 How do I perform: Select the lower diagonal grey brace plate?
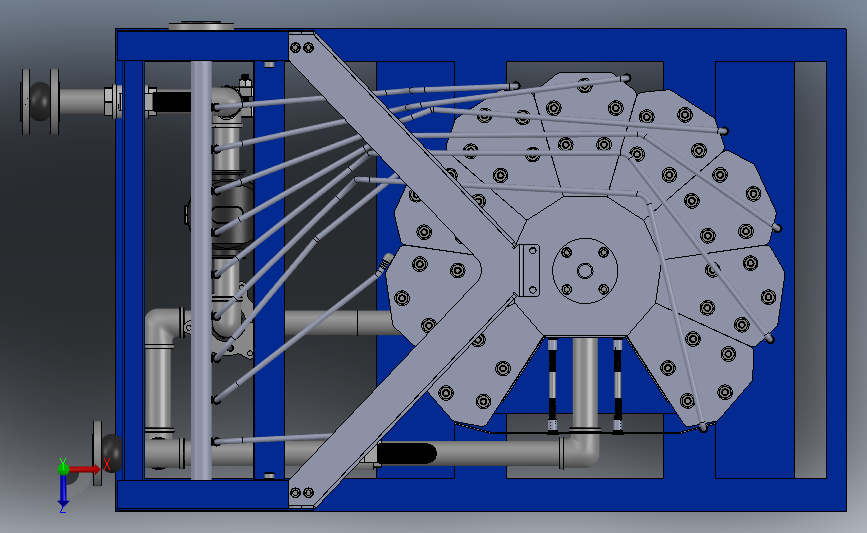(401, 403)
